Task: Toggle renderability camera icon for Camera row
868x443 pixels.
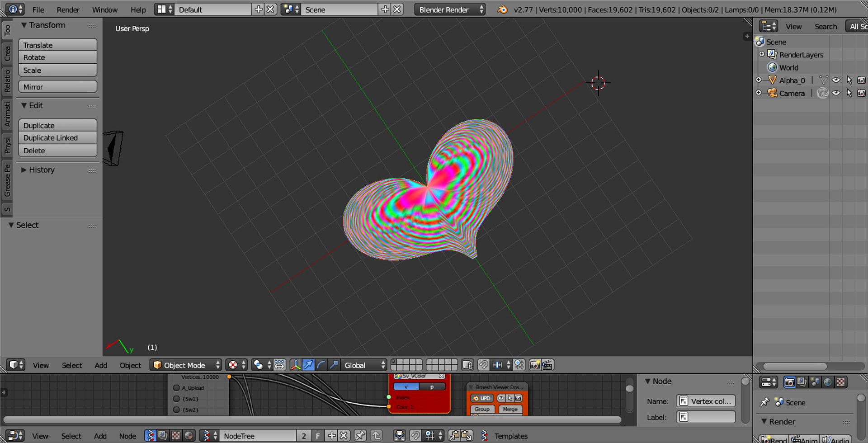Action: click(x=862, y=93)
